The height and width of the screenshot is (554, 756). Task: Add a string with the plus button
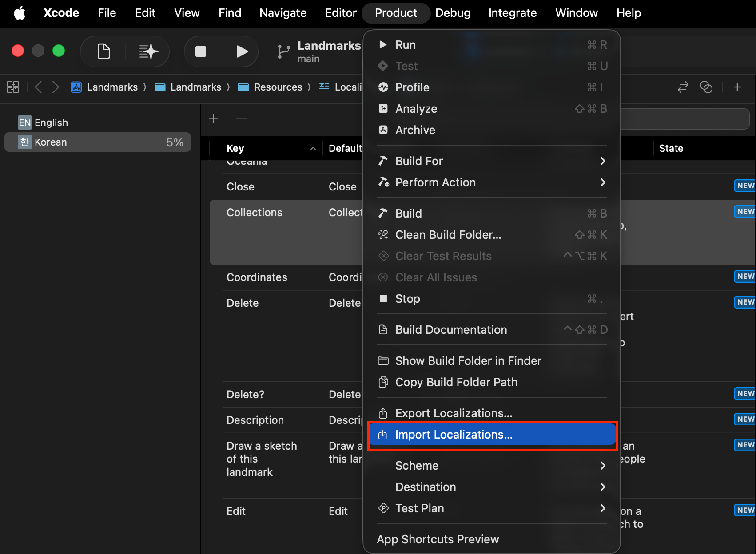tap(214, 119)
